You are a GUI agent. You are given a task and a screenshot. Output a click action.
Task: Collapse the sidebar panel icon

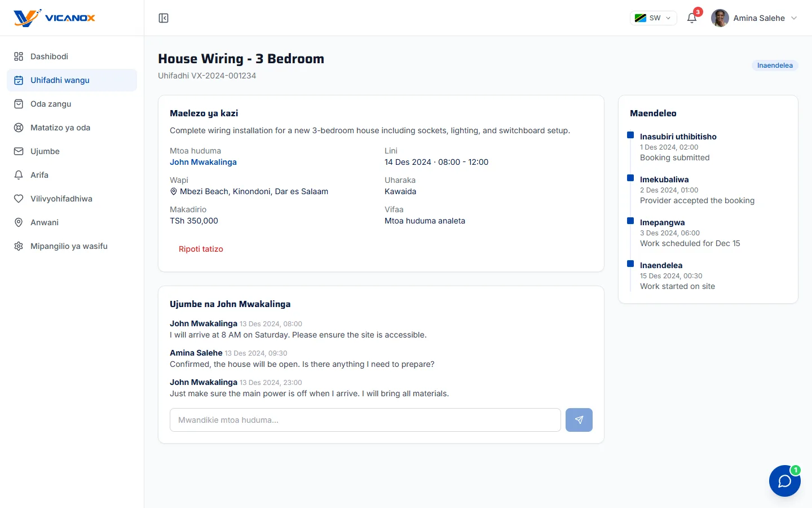pos(164,18)
